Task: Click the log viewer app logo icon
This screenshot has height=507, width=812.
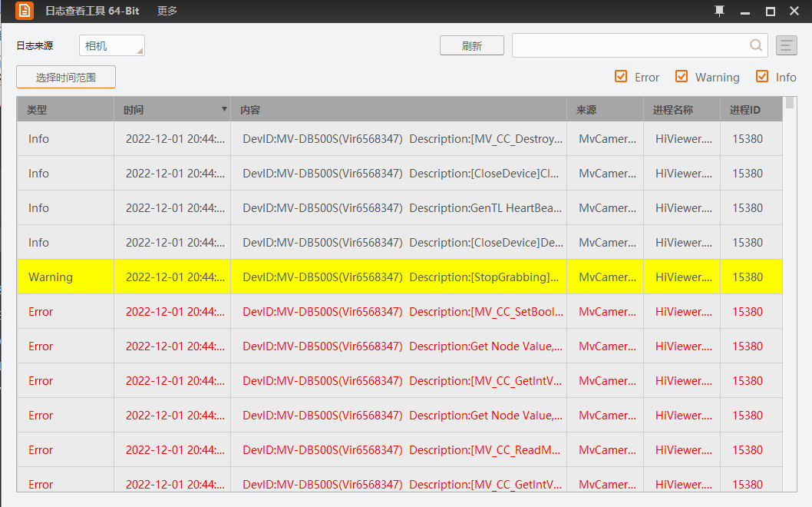Action: [x=25, y=11]
